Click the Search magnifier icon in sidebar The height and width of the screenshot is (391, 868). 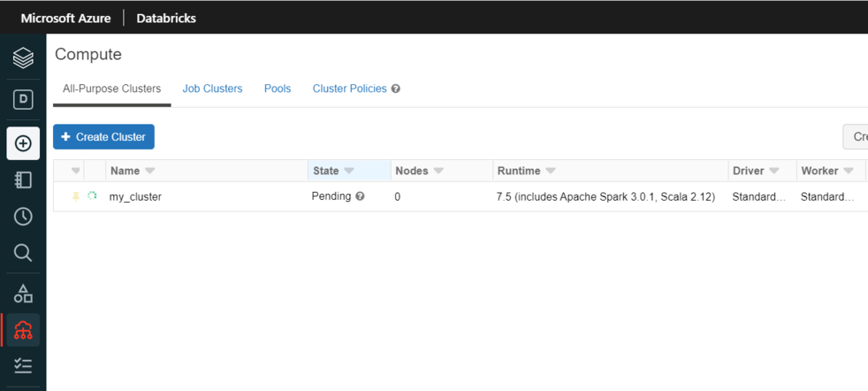23,253
